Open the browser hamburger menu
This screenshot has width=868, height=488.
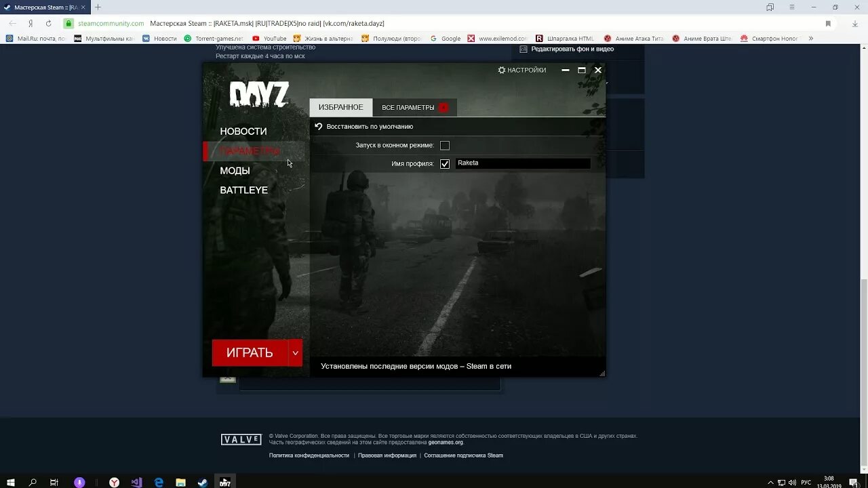click(792, 7)
